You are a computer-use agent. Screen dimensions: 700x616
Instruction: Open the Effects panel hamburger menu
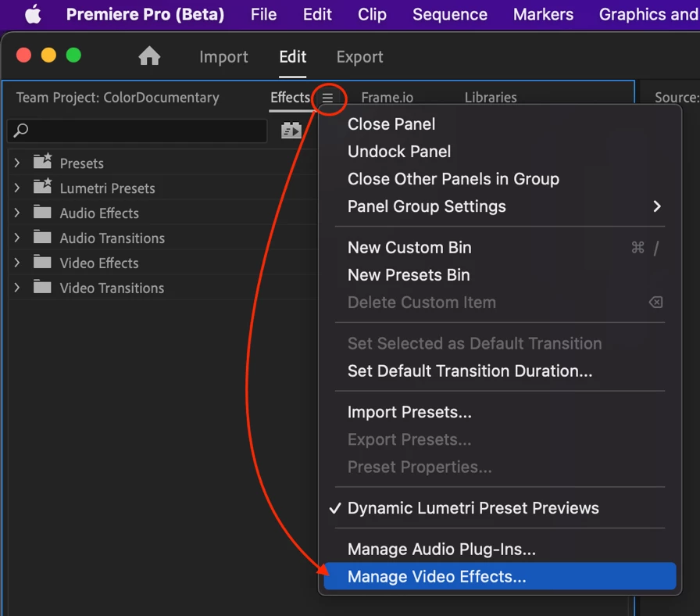pyautogui.click(x=327, y=98)
